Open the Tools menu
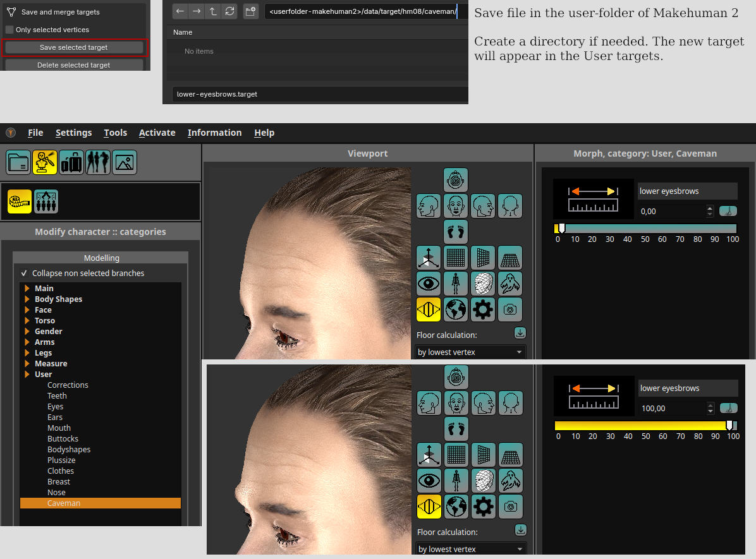The height and width of the screenshot is (559, 756). coord(115,133)
